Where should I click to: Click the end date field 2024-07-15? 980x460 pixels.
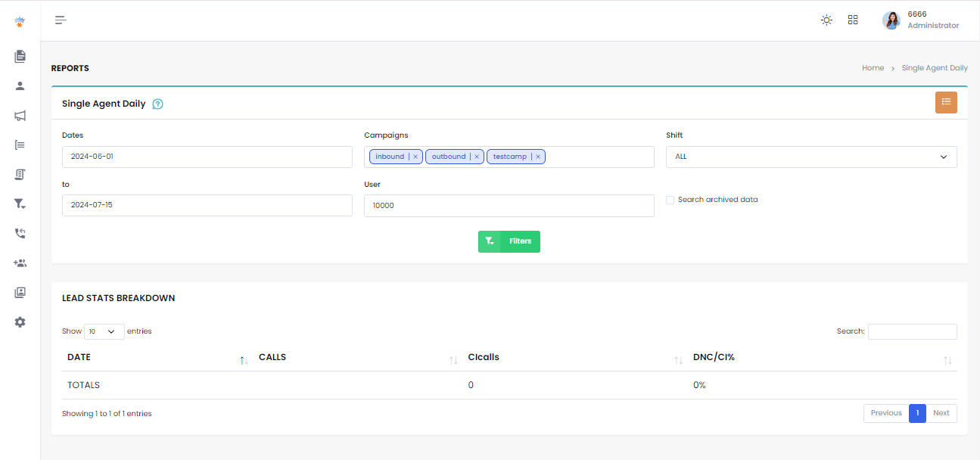(x=207, y=205)
